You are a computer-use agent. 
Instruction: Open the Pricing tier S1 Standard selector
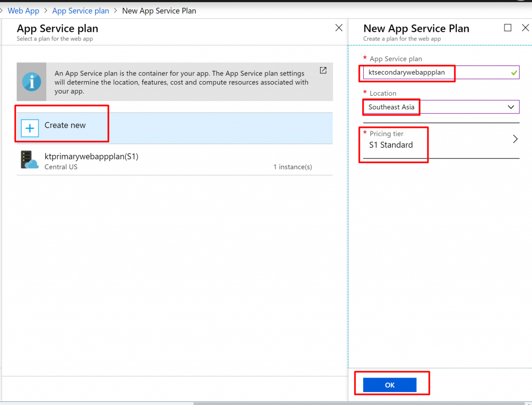tap(441, 140)
